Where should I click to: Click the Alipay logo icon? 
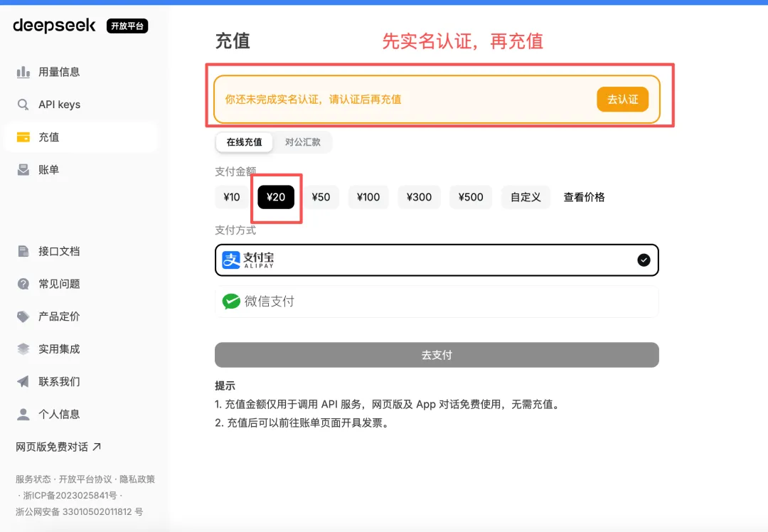click(230, 260)
